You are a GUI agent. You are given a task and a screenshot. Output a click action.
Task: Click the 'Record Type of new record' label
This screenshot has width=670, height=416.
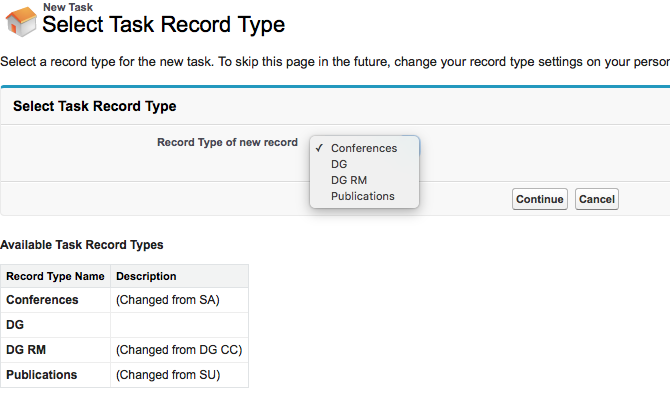click(227, 142)
